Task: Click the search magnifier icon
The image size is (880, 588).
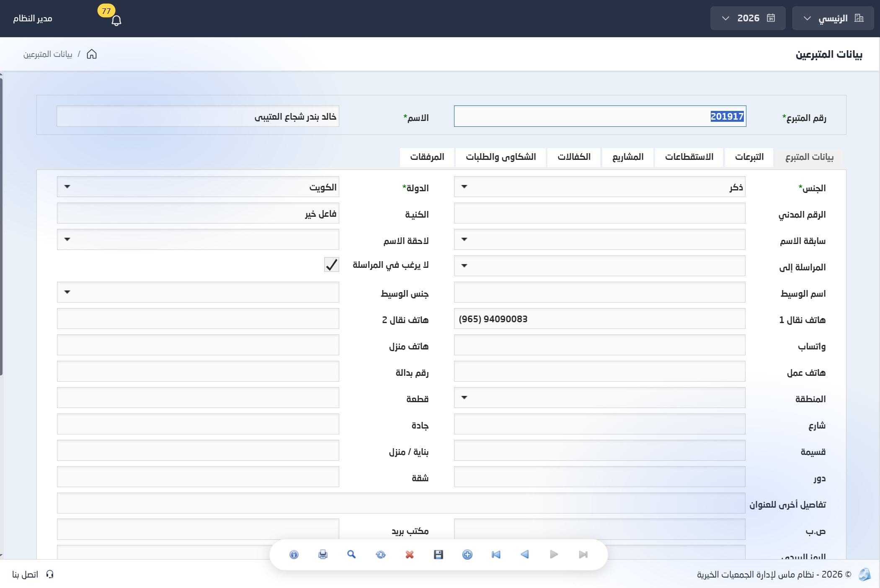Action: tap(351, 555)
